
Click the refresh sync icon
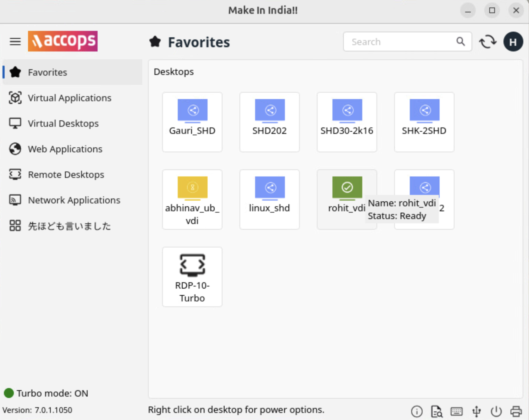(x=488, y=42)
